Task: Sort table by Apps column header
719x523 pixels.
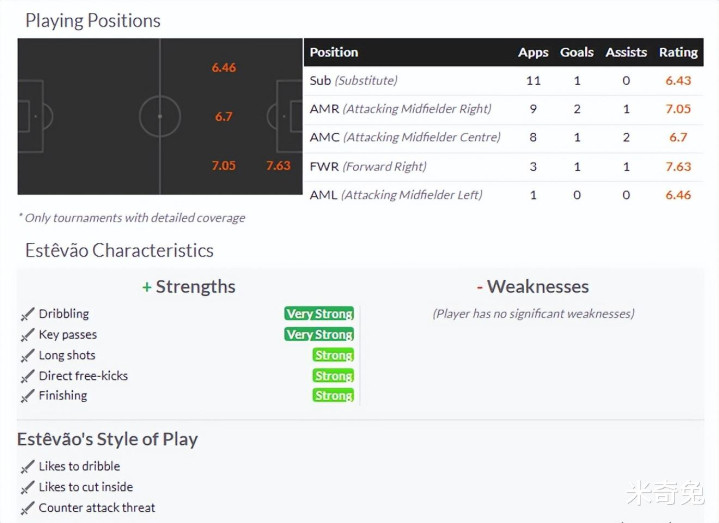Action: 533,52
